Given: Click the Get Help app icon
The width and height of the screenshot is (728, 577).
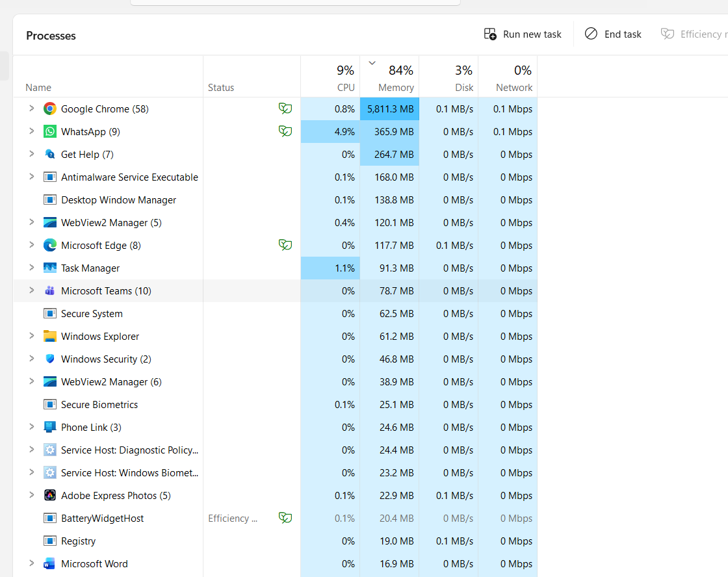Looking at the screenshot, I should [x=49, y=154].
